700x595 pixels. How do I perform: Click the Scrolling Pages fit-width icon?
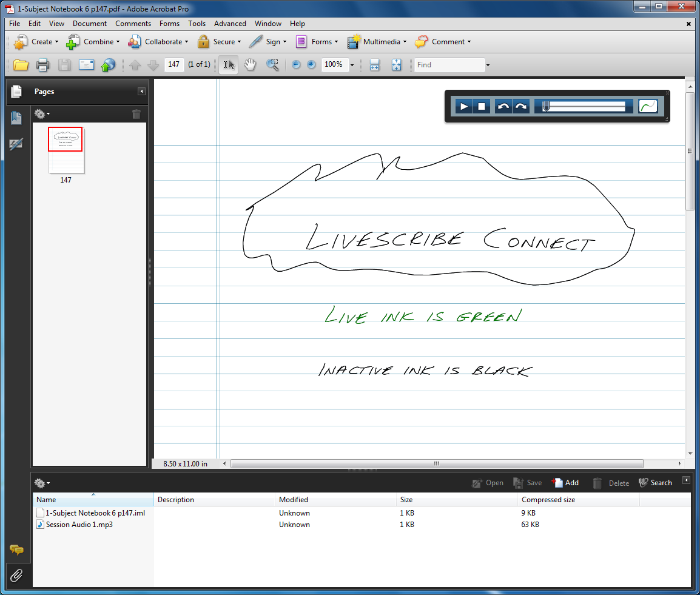point(374,65)
